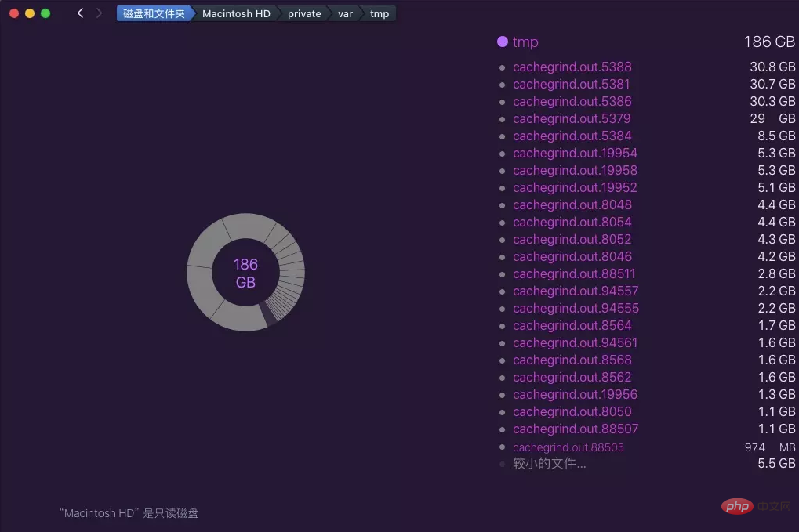
Task: Open the cachegrind.out.88505 file link
Action: coord(568,447)
